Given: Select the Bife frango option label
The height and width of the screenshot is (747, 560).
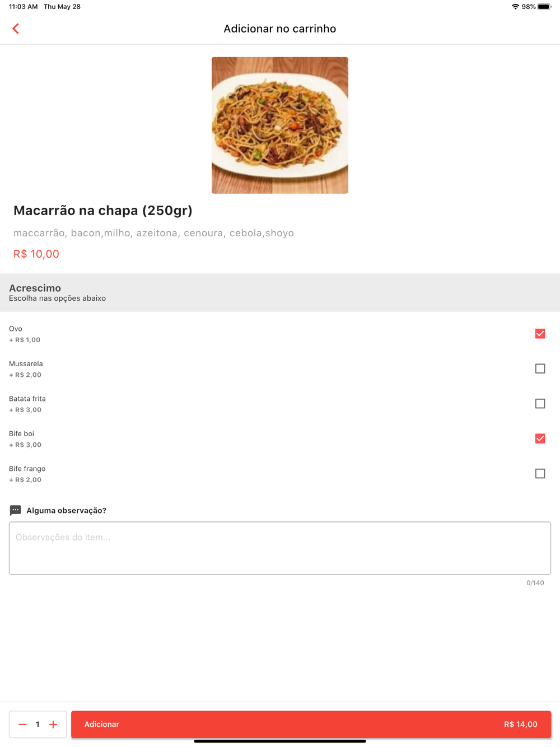Looking at the screenshot, I should point(27,469).
